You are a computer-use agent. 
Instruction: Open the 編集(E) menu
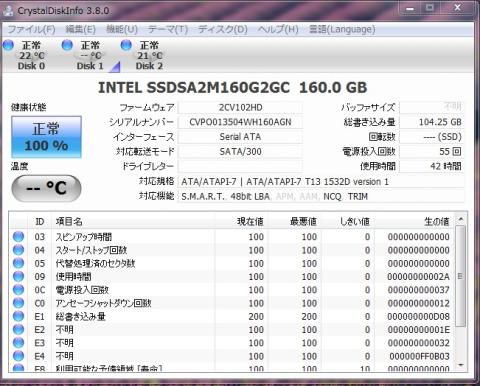tap(81, 29)
